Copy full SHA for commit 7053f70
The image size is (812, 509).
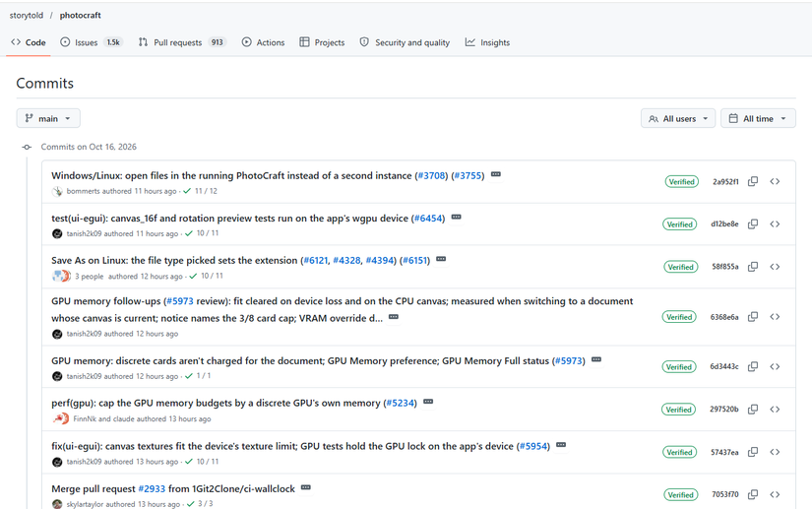753,494
